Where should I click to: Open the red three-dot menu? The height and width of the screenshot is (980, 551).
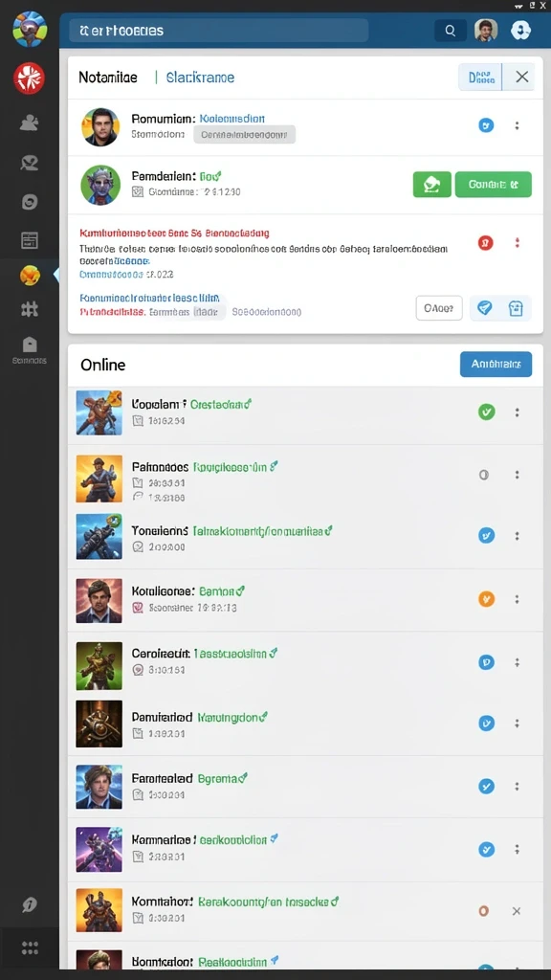[x=517, y=242]
